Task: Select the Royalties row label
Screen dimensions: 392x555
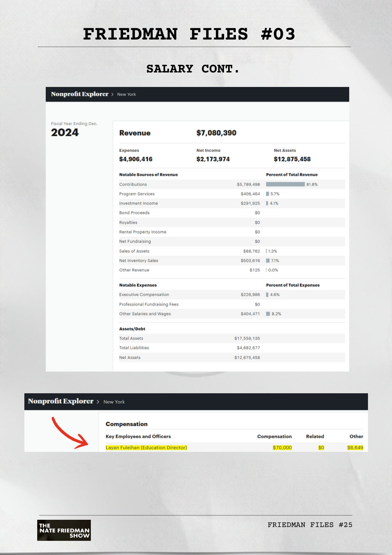Action: (x=128, y=223)
